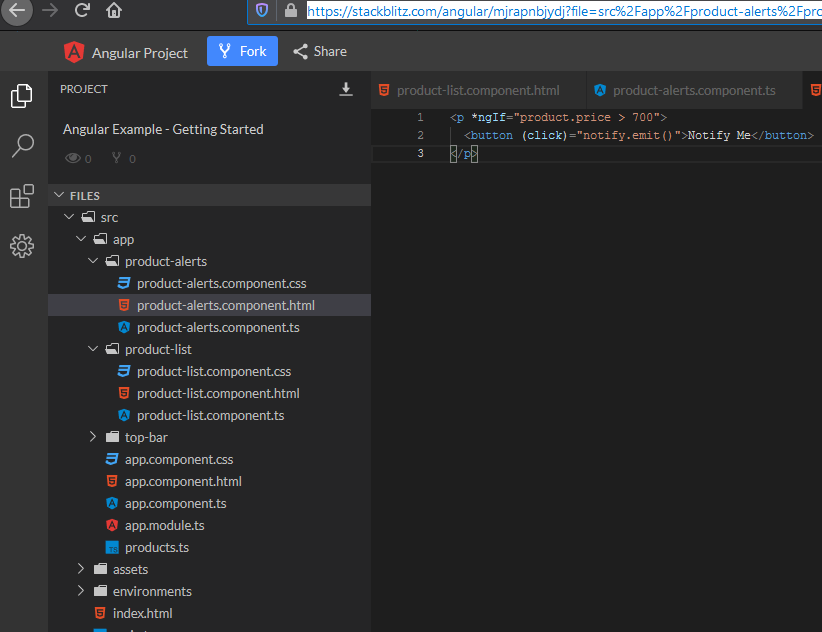Viewport: 822px width, 632px height.
Task: Expand the assets folder
Action: pos(80,569)
